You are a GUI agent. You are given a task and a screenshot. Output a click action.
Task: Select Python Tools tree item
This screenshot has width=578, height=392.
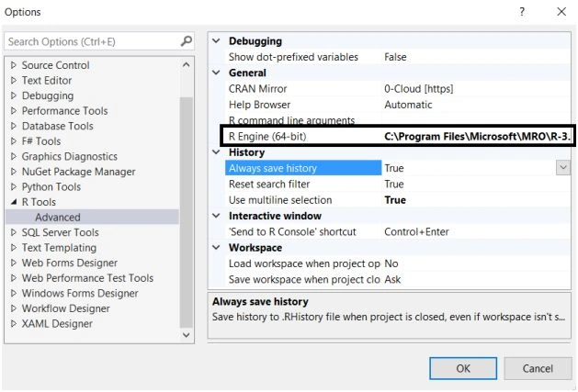(51, 186)
